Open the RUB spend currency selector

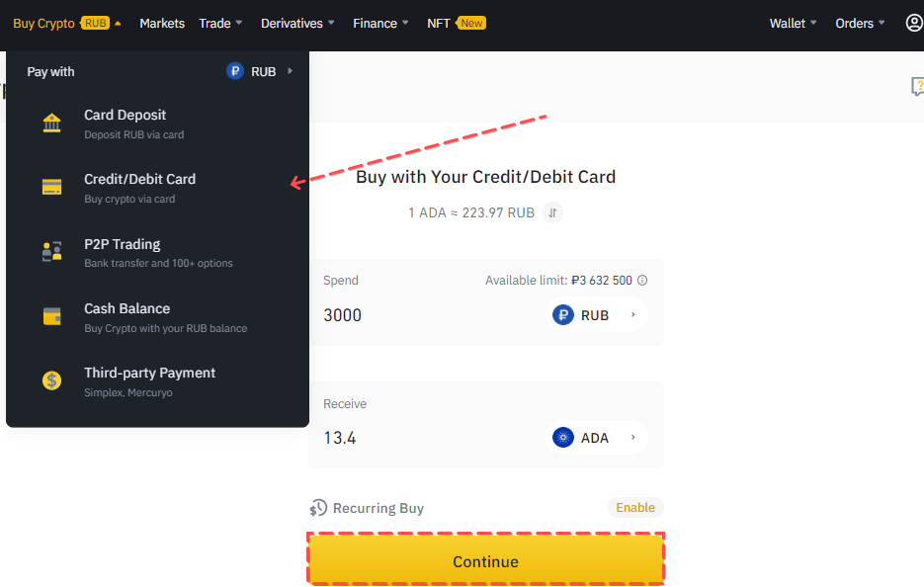tap(596, 315)
